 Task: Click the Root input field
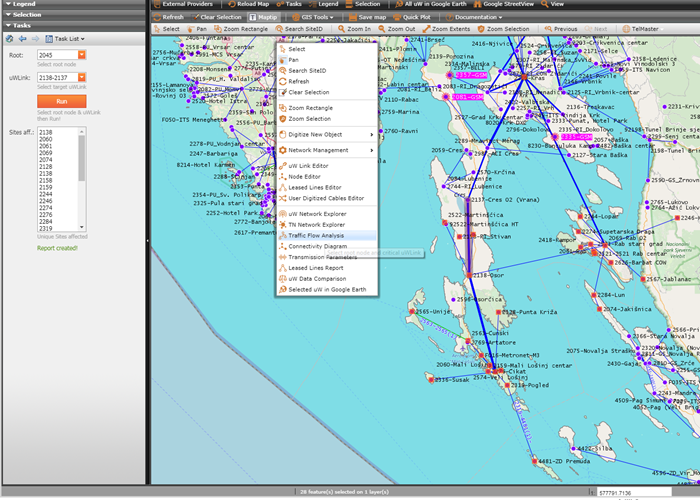coord(58,55)
